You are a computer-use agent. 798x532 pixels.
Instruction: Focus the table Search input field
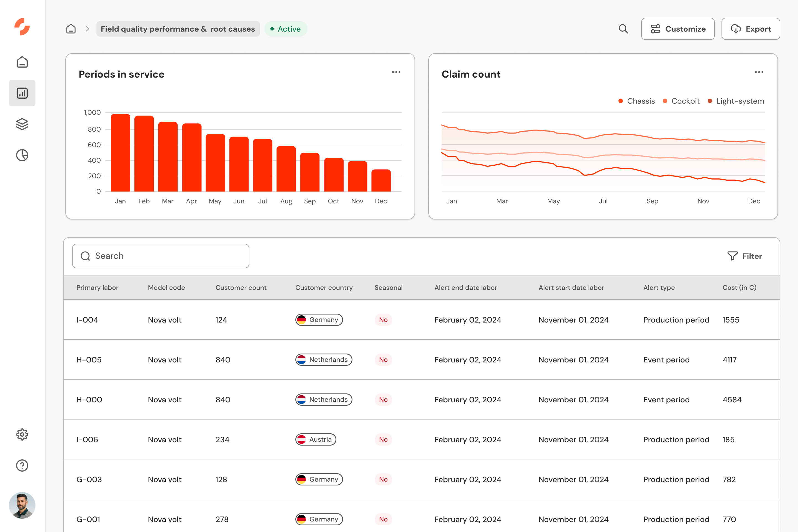pos(160,256)
